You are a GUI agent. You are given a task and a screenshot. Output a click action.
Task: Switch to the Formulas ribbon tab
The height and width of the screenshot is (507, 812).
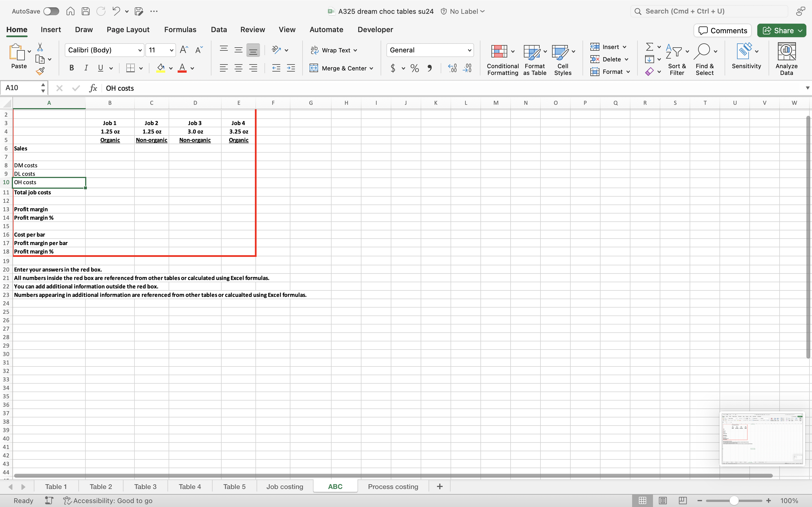coord(180,30)
